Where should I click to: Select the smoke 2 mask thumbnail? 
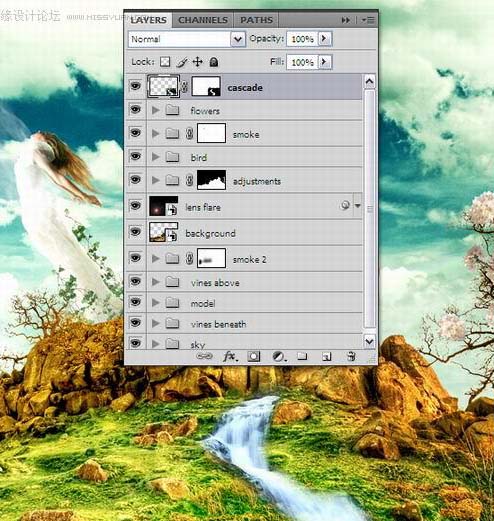pos(211,258)
